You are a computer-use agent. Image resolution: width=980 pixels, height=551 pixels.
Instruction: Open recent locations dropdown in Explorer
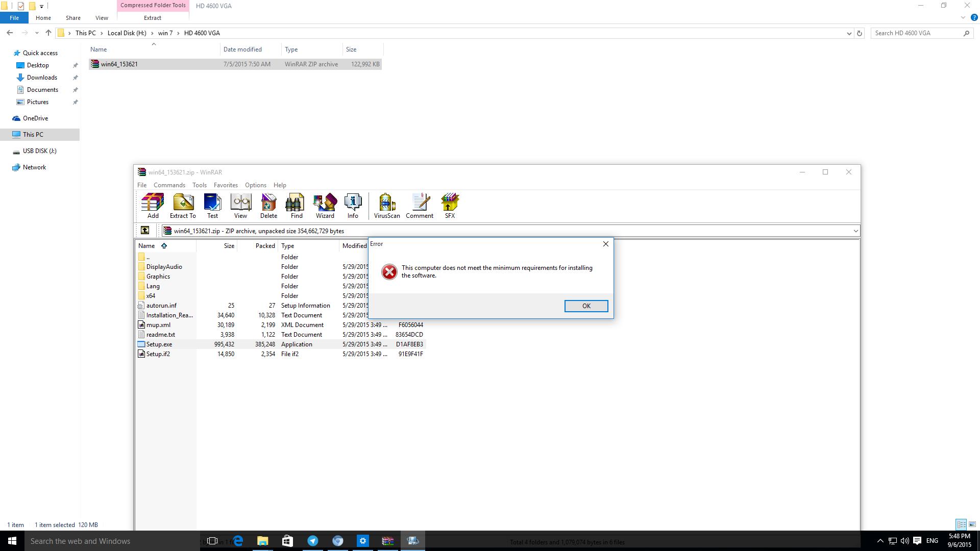tap(37, 33)
